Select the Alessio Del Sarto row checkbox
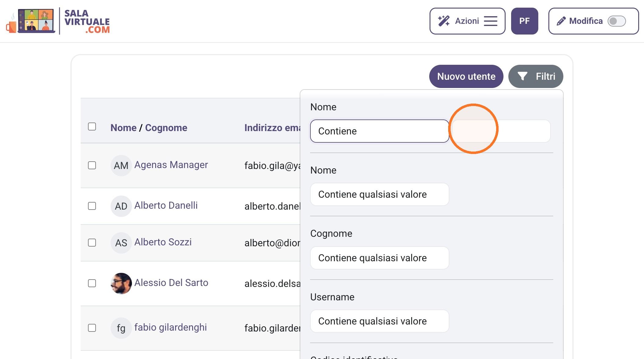 (92, 283)
